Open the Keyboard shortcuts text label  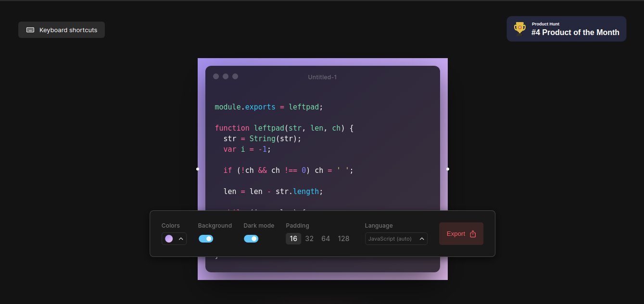[x=68, y=30]
